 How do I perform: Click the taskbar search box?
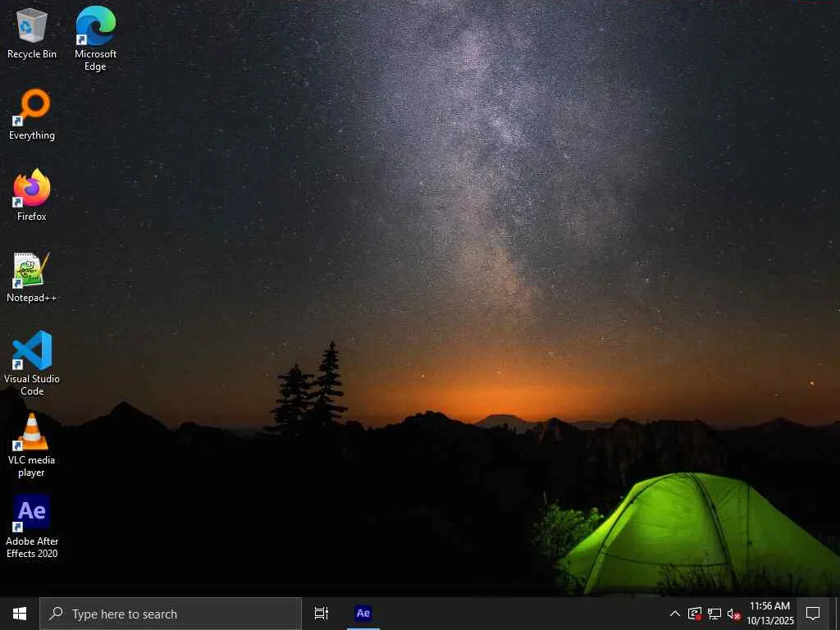171,614
